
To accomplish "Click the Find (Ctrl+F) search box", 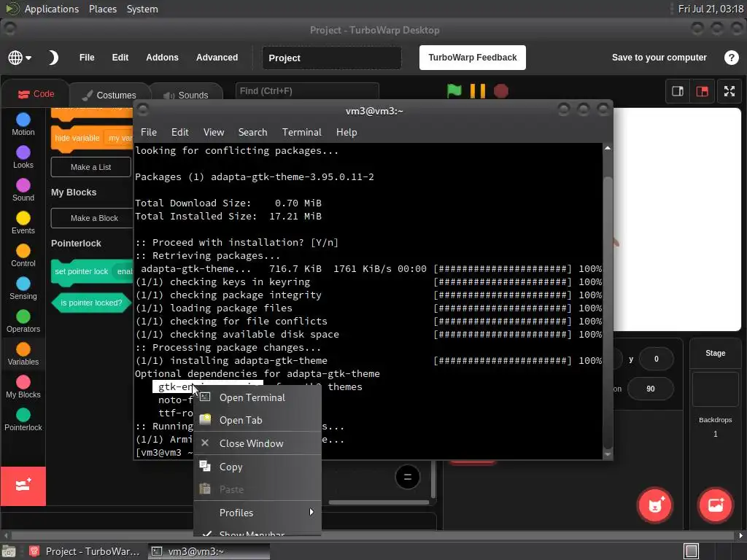I will pyautogui.click(x=307, y=91).
